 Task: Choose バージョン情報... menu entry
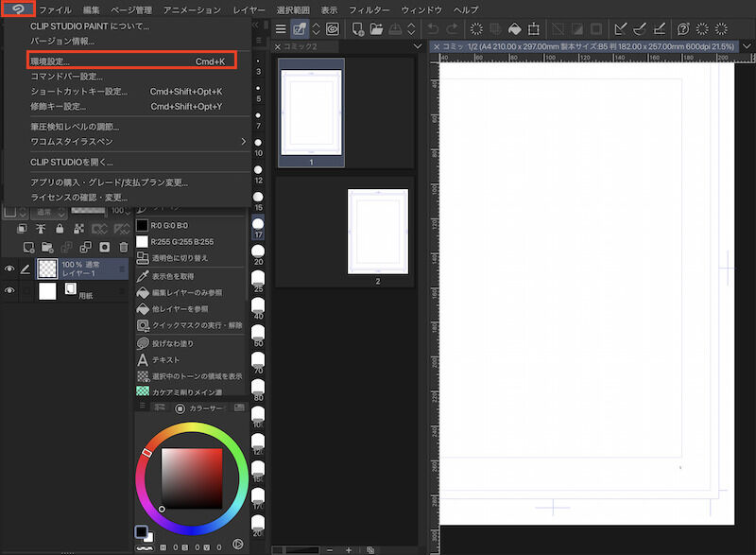point(62,41)
